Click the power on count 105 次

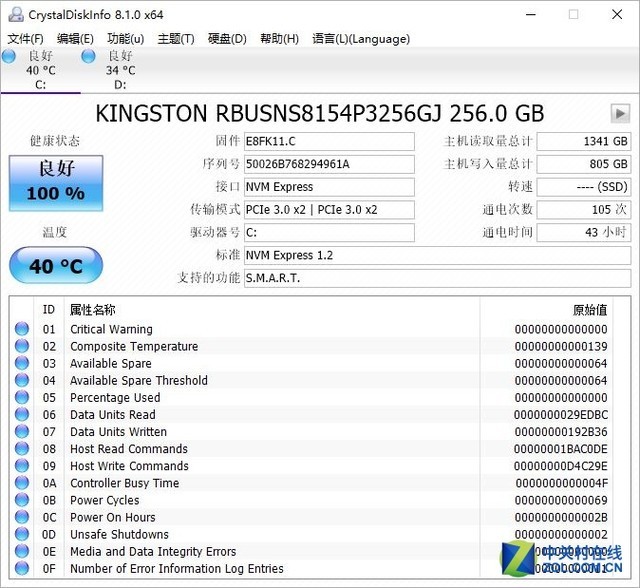[584, 210]
